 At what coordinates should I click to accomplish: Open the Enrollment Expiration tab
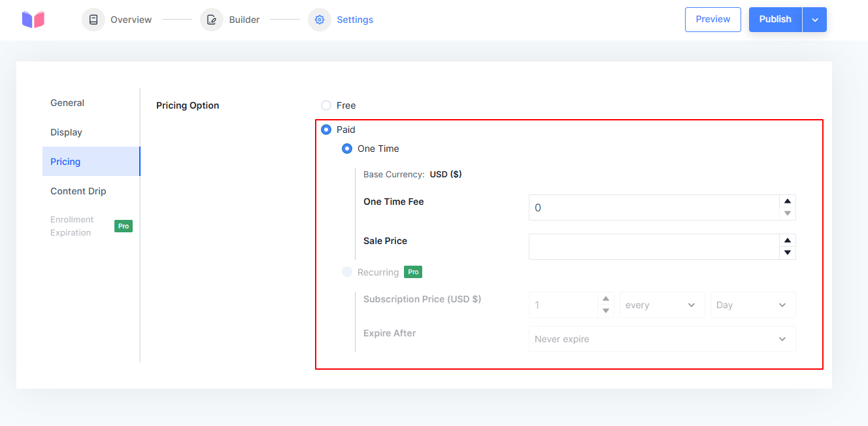point(91,226)
